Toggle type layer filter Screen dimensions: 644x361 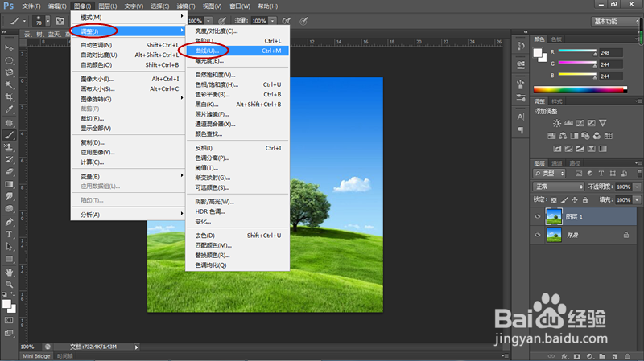coord(601,174)
